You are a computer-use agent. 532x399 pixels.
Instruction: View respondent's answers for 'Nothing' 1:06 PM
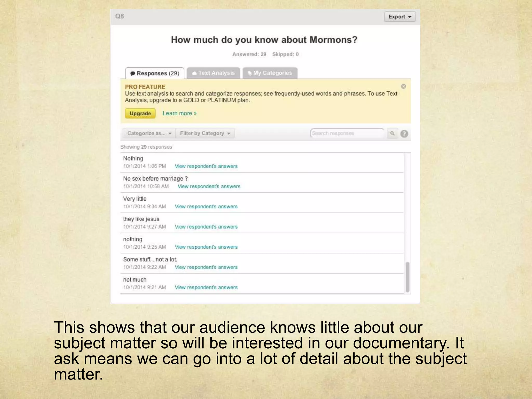tap(206, 166)
